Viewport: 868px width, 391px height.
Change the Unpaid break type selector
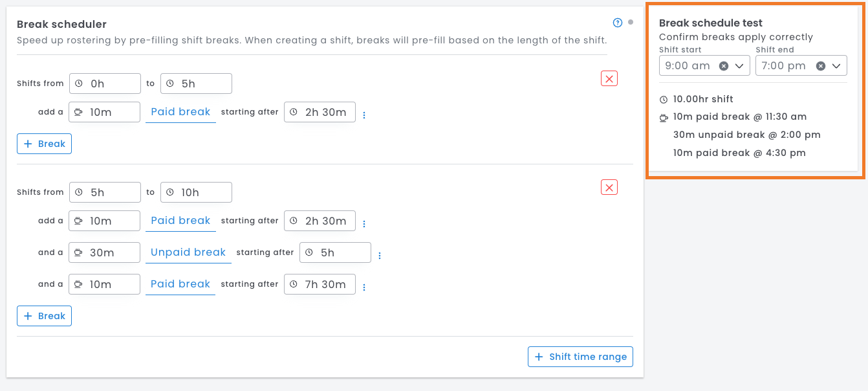click(188, 252)
